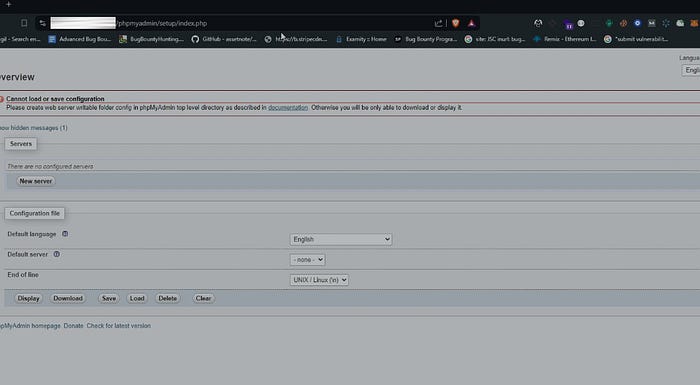
Task: Click the 'End of line' label
Action: 23,275
